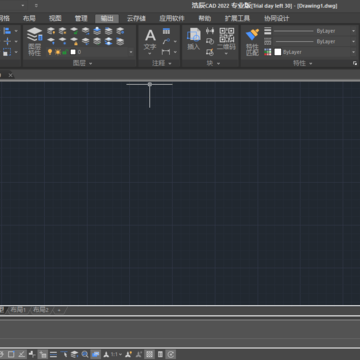Click first layer tool icon in top row

pos(51,31)
